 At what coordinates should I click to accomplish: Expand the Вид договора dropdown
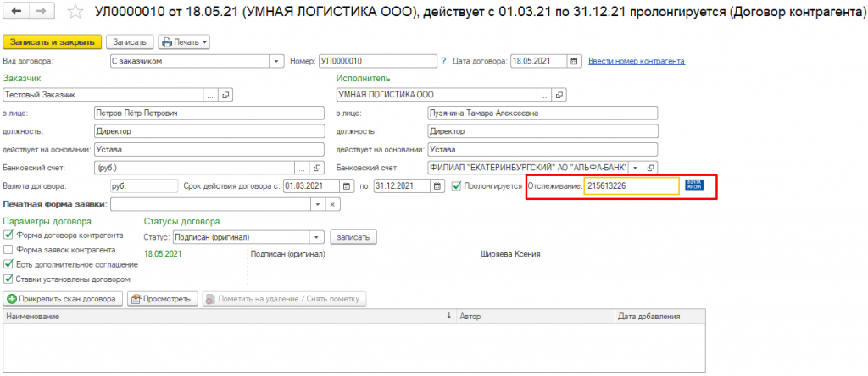(276, 61)
